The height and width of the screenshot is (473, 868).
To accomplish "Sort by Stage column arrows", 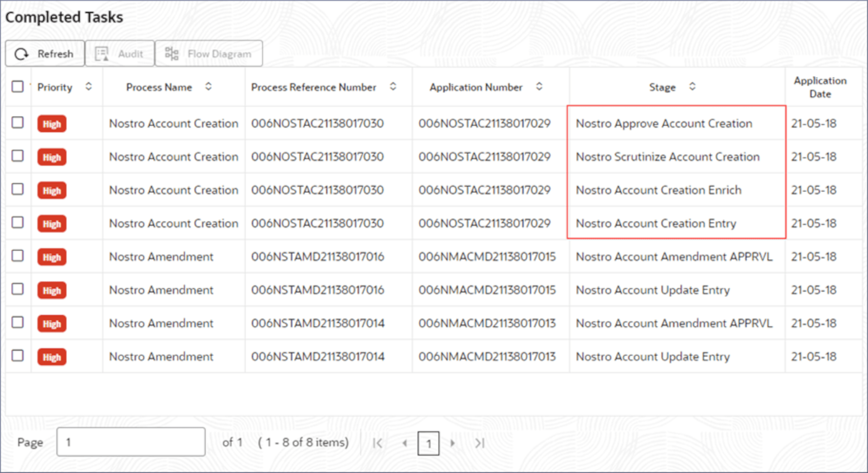I will coord(692,86).
